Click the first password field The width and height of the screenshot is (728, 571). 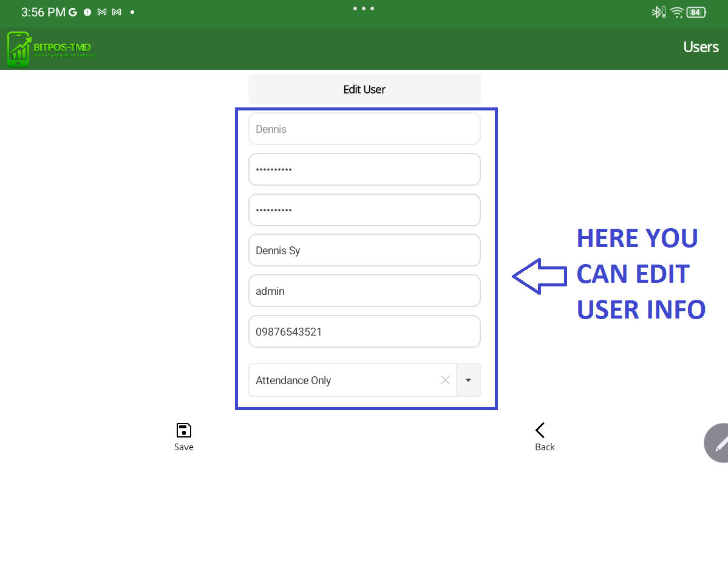tap(364, 169)
